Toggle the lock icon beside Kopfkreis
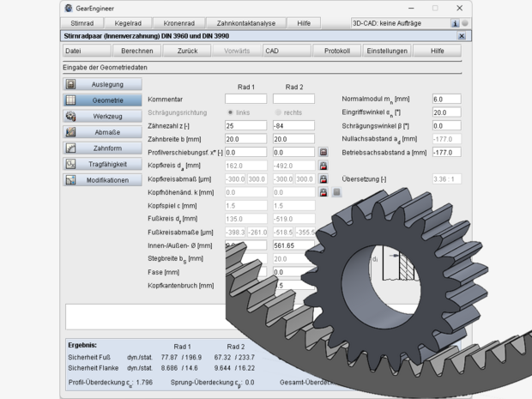532x399 pixels. [323, 166]
